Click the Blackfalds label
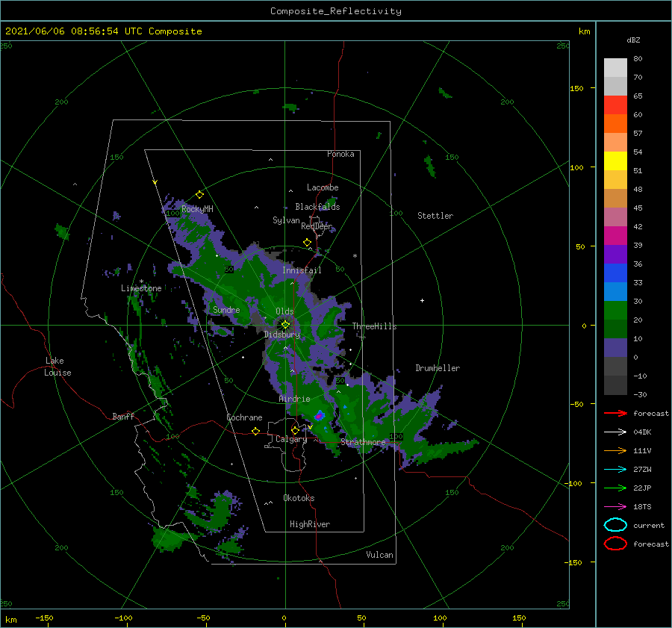672x628 pixels. [x=317, y=207]
